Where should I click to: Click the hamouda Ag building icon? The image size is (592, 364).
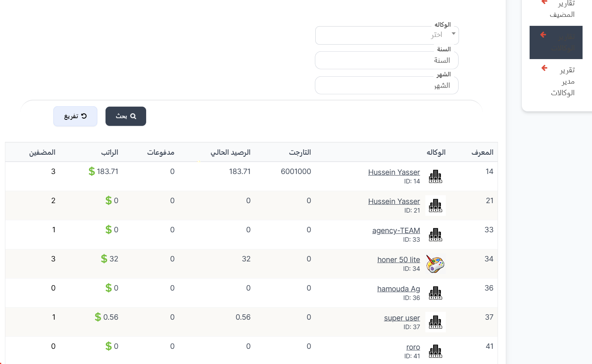point(436,293)
